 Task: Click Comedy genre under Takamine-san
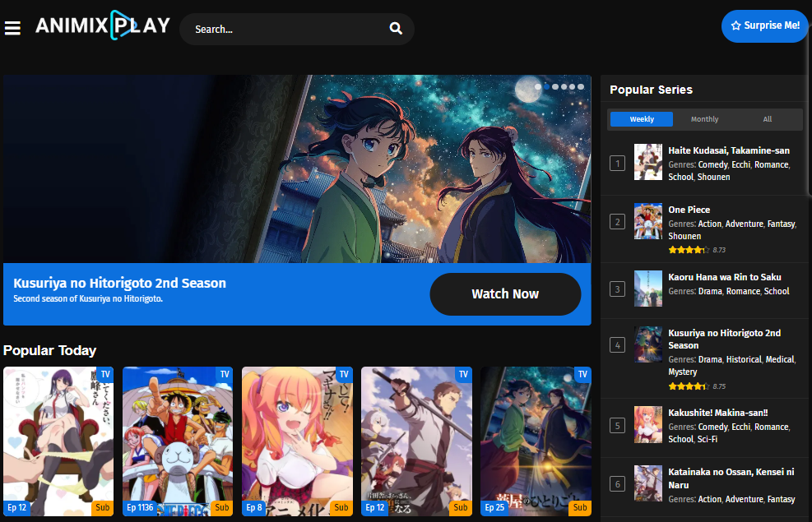[x=712, y=164]
